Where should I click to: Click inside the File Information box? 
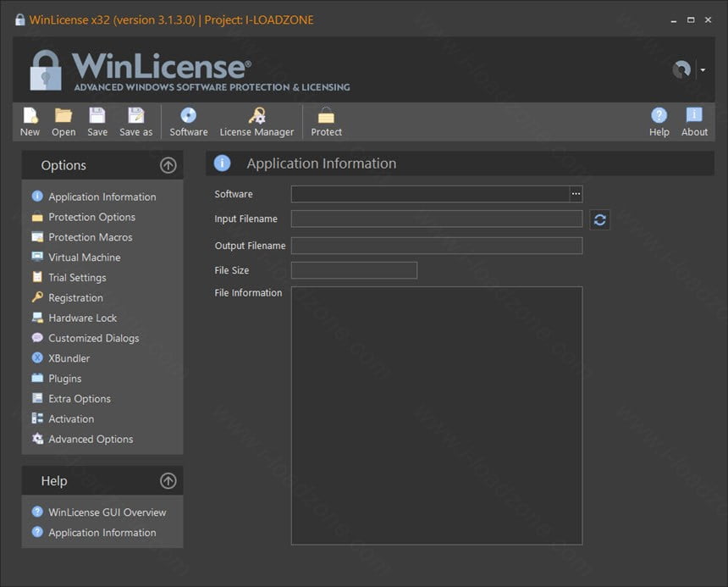tap(437, 416)
